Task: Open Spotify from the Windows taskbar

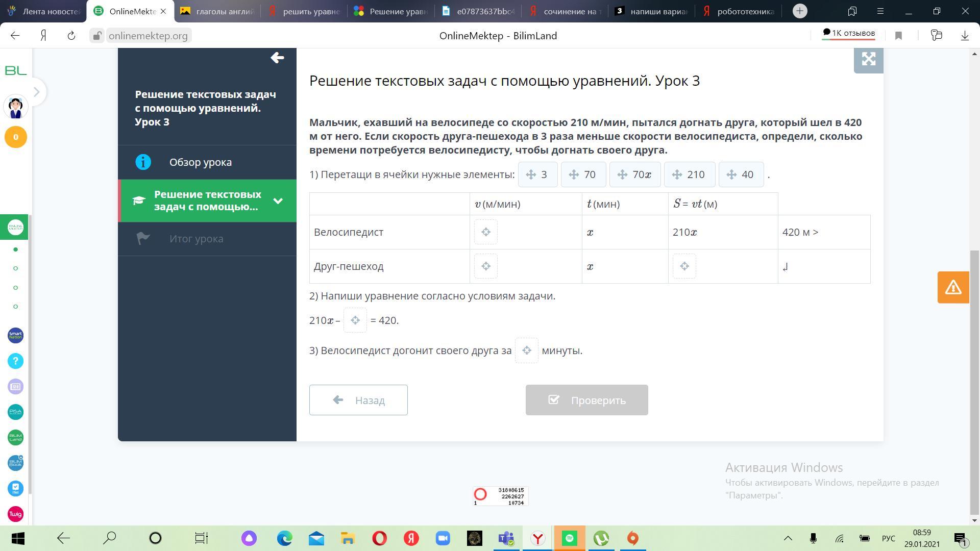Action: tap(570, 538)
